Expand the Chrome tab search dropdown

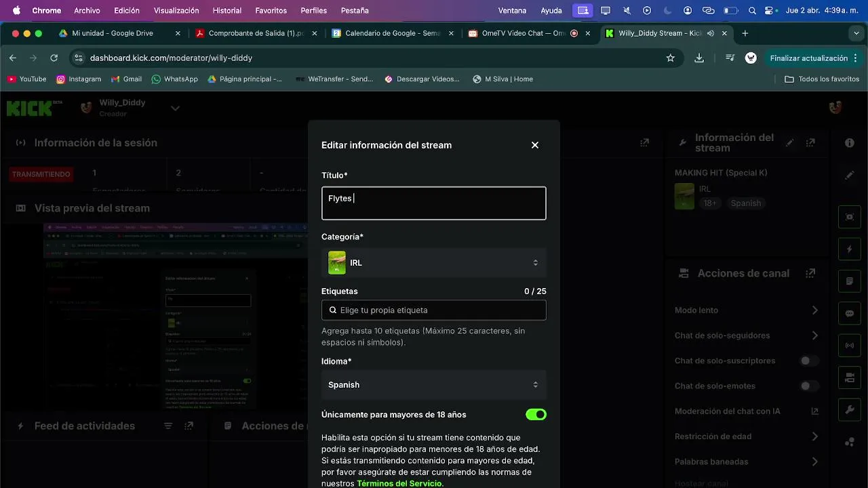[856, 33]
